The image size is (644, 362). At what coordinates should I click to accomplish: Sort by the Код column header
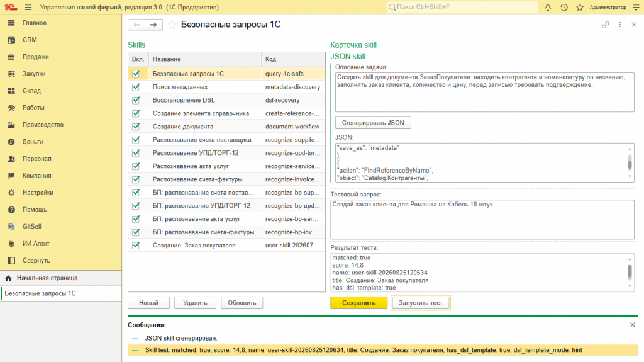tap(293, 59)
